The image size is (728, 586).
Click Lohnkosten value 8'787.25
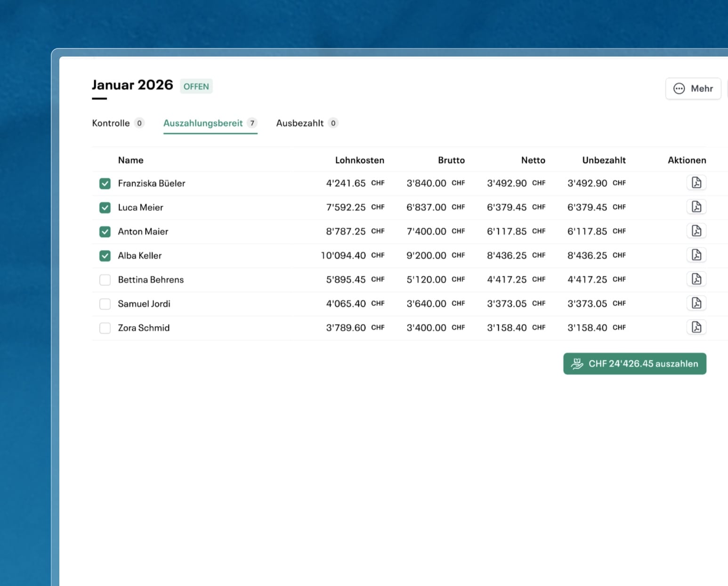coord(346,231)
